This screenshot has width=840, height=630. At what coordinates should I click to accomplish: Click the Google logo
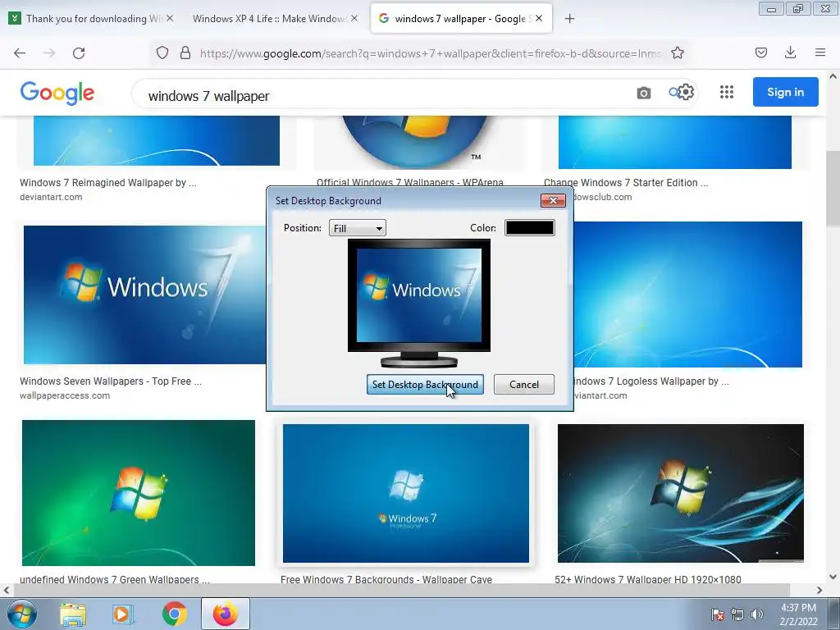click(x=57, y=94)
